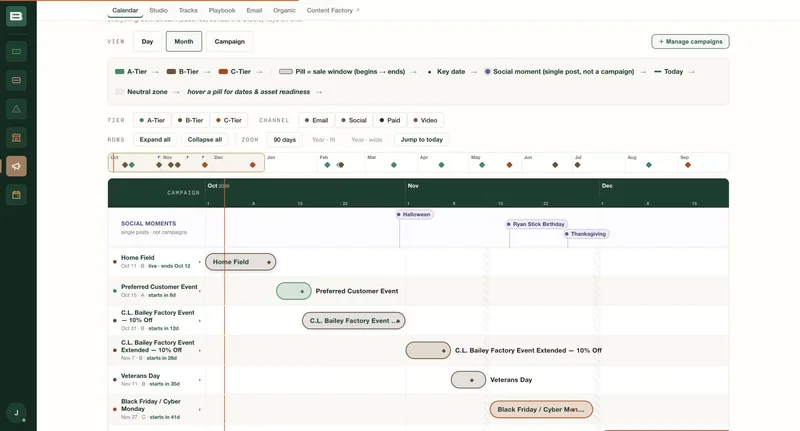Expand the C.L. Bailey Factory Event Extended row
This screenshot has width=800, height=431.
(199, 350)
